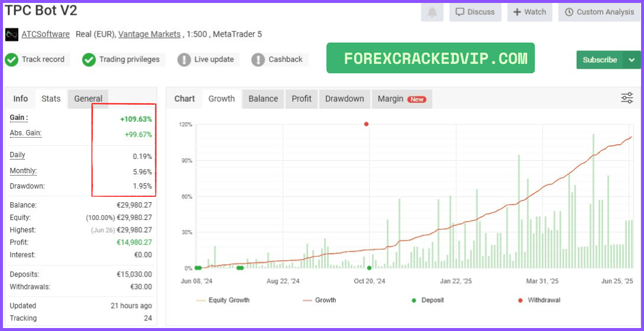Screen dimensions: 644x331
Task: Click the green Subscribe button
Action: coord(600,60)
